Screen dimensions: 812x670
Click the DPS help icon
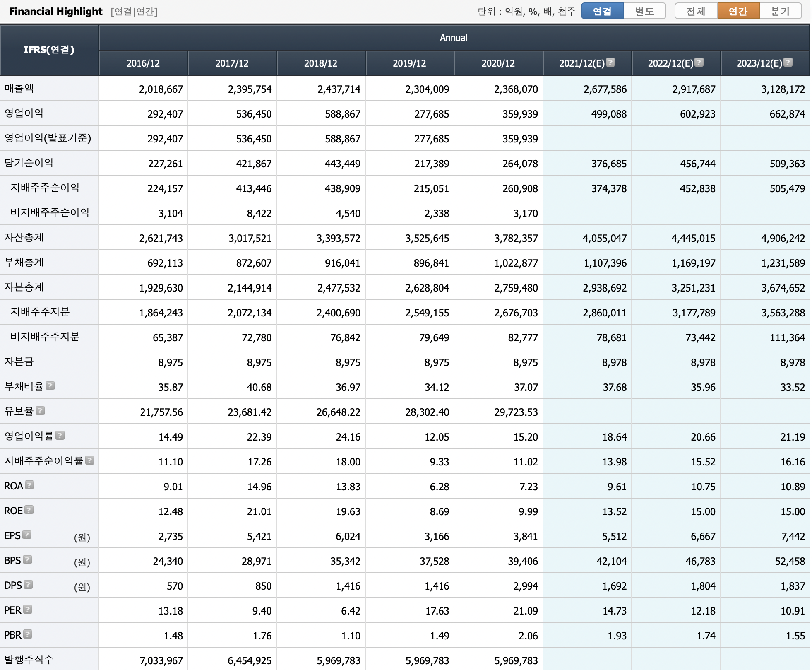28,584
